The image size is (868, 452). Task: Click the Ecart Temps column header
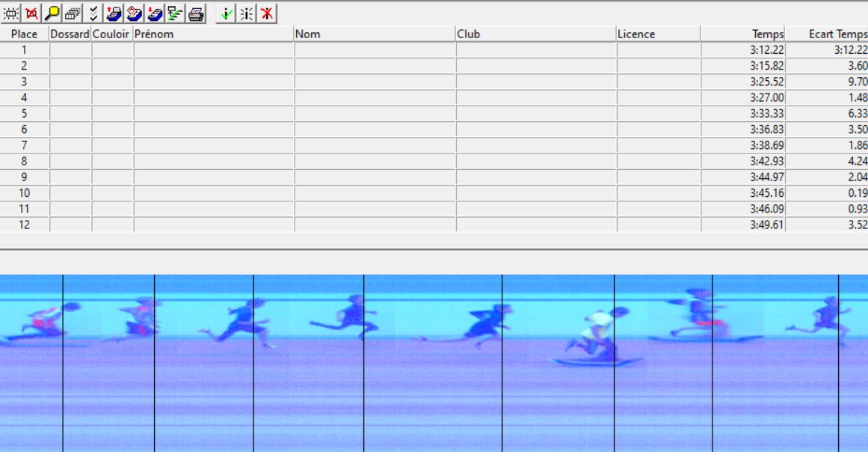click(826, 34)
